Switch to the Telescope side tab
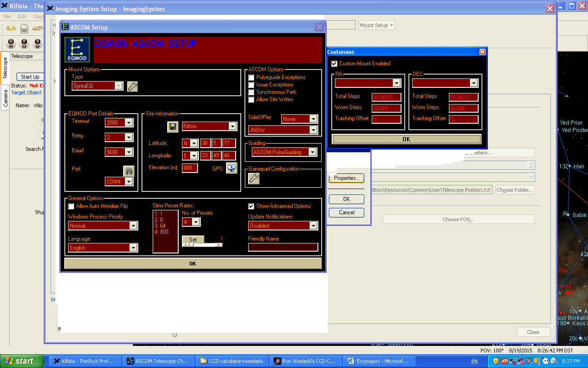This screenshot has height=368, width=588. tap(5, 68)
